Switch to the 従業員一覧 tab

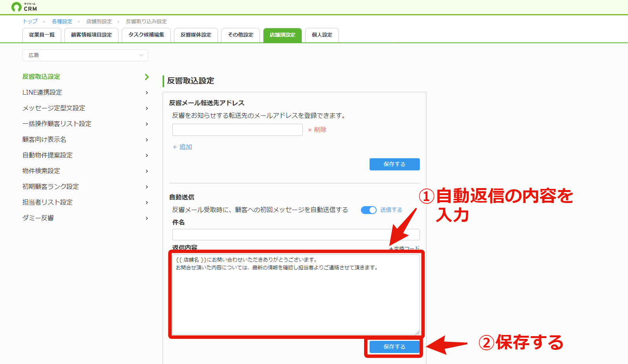coord(42,35)
